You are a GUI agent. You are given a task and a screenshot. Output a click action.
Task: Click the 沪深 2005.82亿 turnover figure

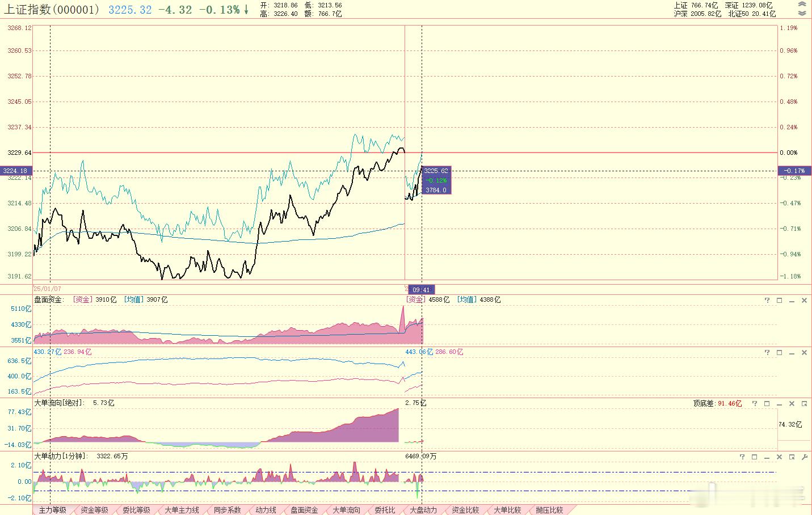[x=697, y=14]
